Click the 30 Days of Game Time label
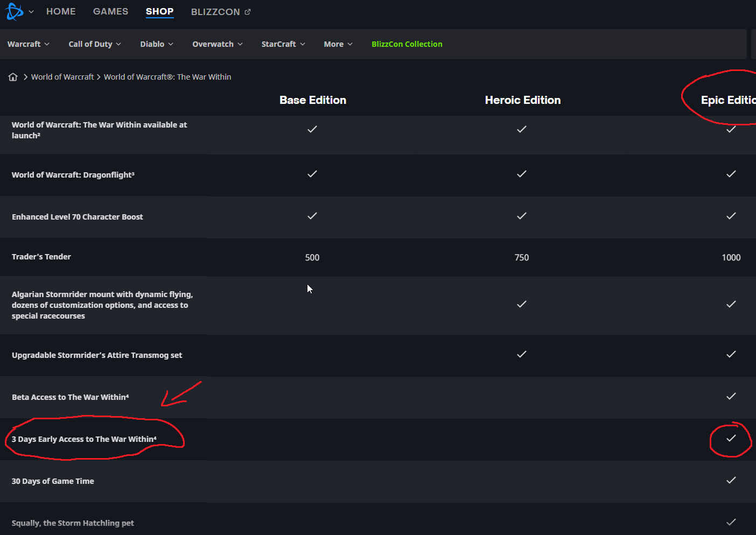The image size is (756, 535). click(53, 481)
